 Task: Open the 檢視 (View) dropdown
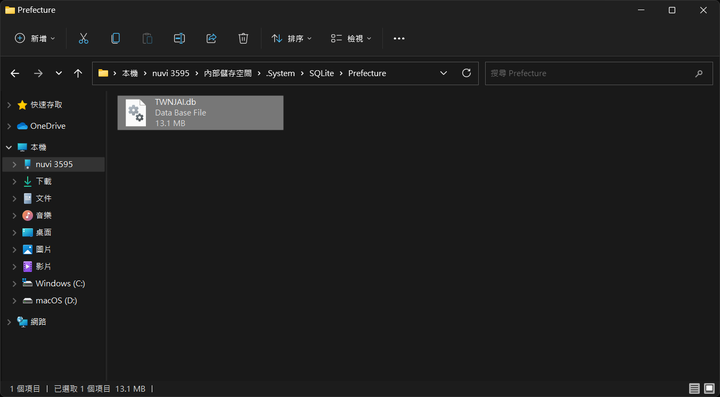[351, 39]
